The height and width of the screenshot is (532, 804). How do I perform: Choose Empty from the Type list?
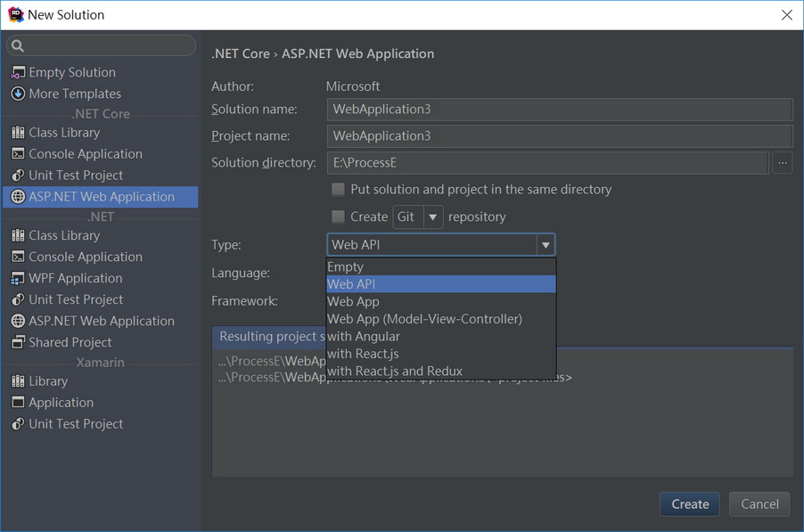click(x=346, y=266)
